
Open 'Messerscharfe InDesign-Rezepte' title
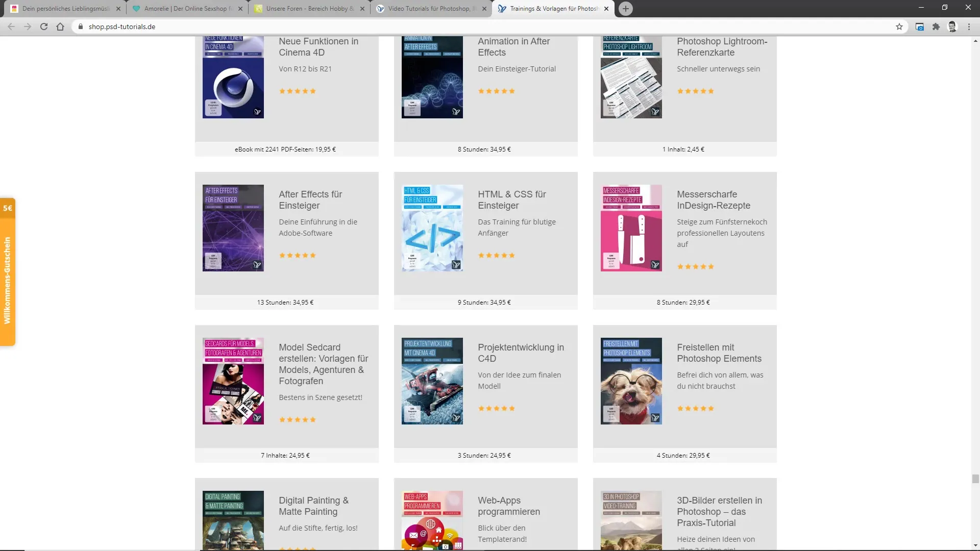point(714,200)
